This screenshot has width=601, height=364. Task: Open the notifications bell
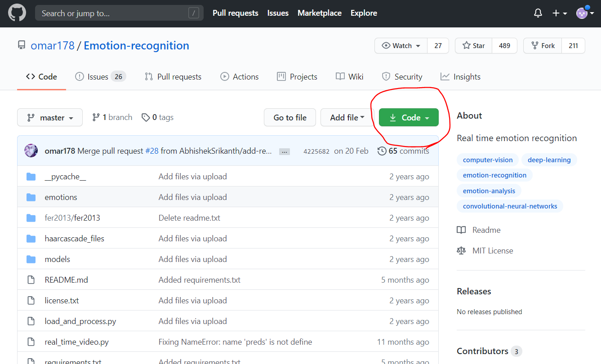pos(538,13)
